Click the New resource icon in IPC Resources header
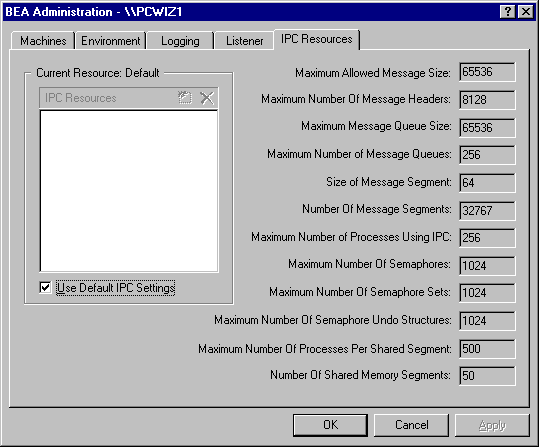This screenshot has height=447, width=539. pos(185,98)
